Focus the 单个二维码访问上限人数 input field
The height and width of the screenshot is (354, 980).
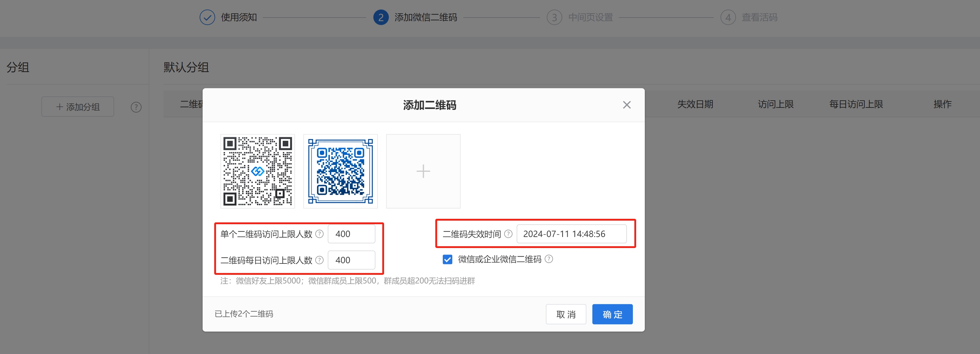click(x=352, y=234)
